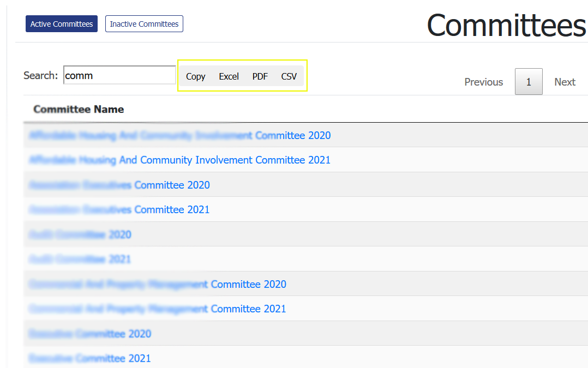Open Commercial And Property Management Committee 2021

pyautogui.click(x=157, y=309)
